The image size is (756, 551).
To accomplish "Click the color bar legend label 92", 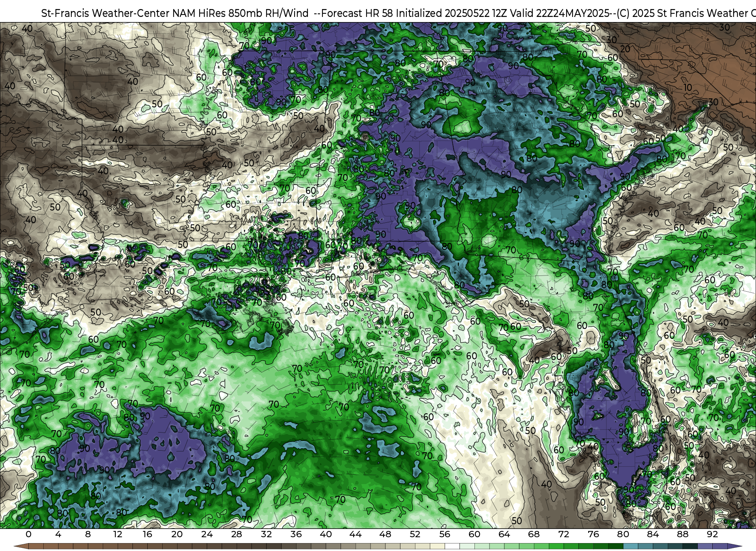I will pos(712,534).
